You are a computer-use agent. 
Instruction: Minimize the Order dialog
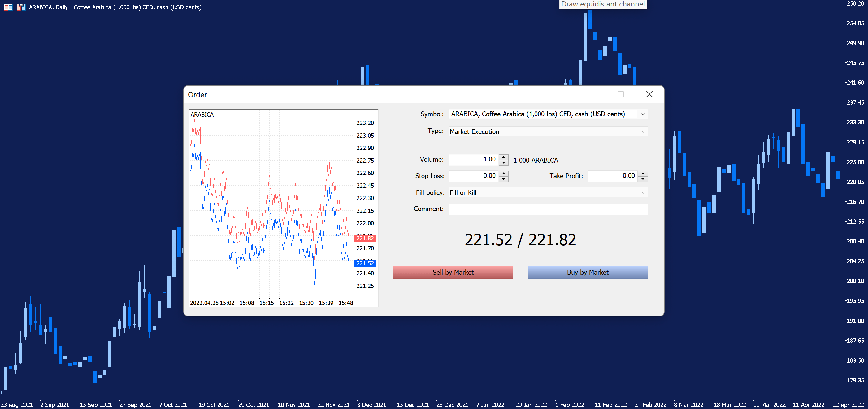(x=592, y=94)
